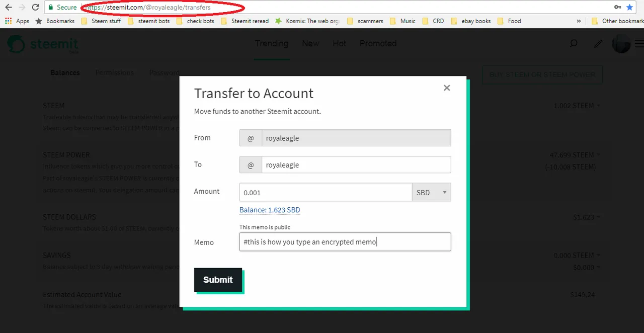The image size is (644, 333).
Task: Go to the Promoted tab
Action: coord(378,44)
